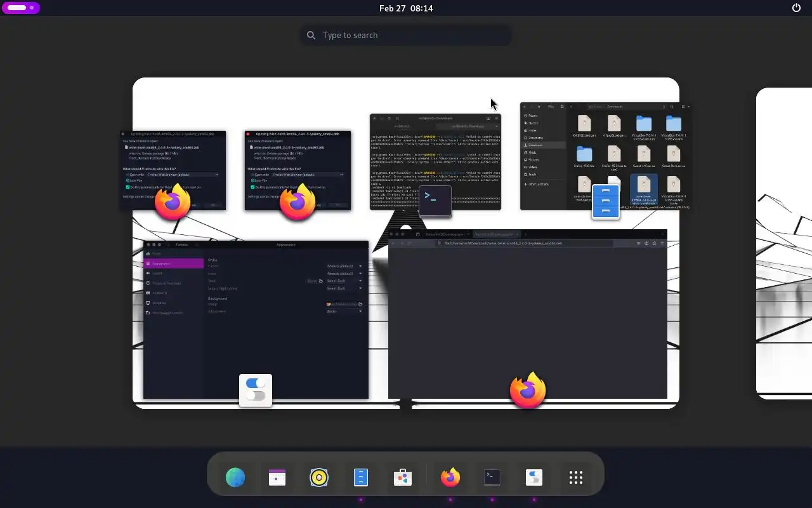This screenshot has height=508, width=812.
Task: Click the Activities pill indicator in top bar
Action: (21, 8)
